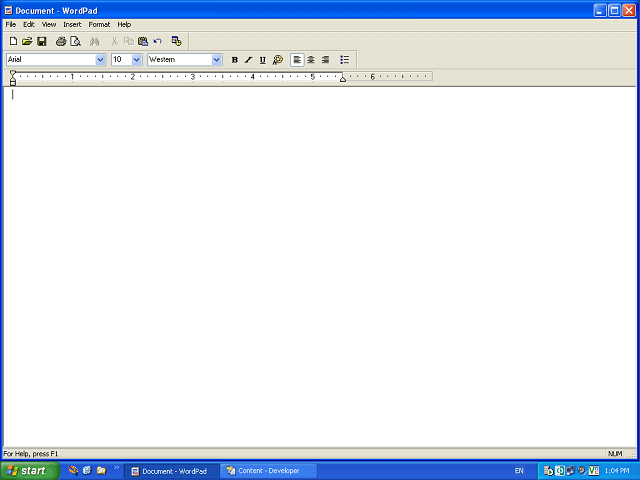Close the WordPad window
Image resolution: width=640 pixels, height=480 pixels.
[x=629, y=11]
